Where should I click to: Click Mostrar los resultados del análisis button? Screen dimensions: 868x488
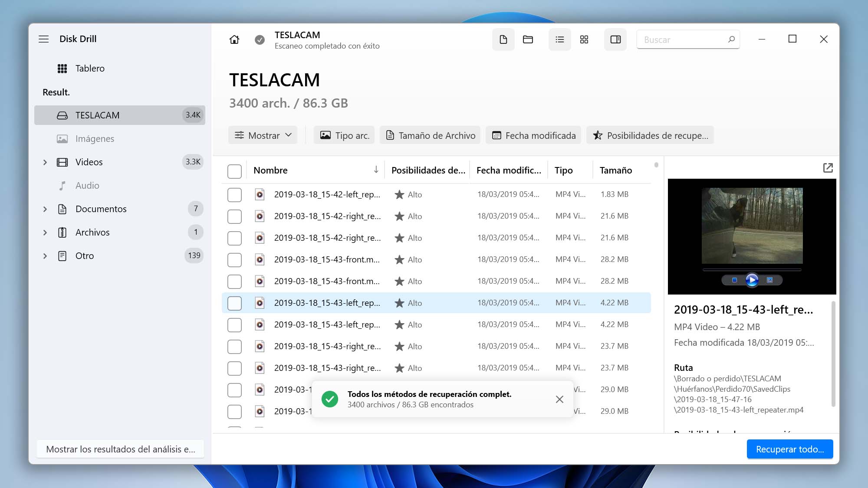[x=121, y=449]
